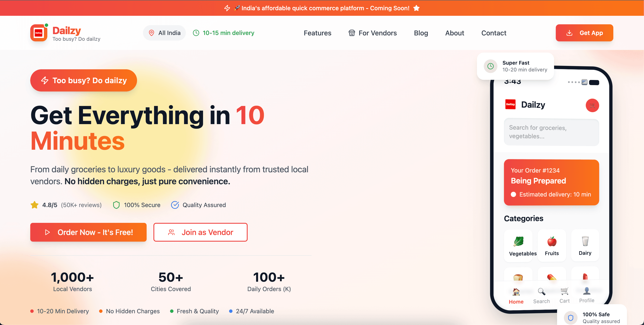Open the All India location selector

[x=164, y=33]
